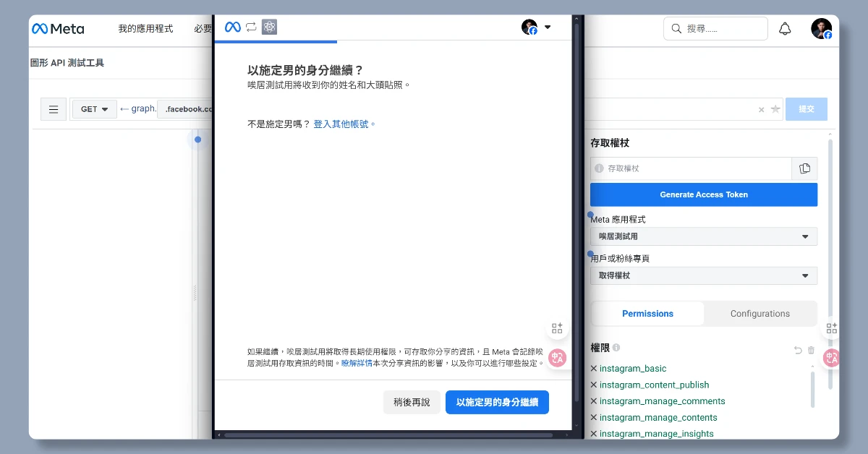Click the 存取權杖 access token field
The width and height of the screenshot is (868, 454).
tap(692, 168)
